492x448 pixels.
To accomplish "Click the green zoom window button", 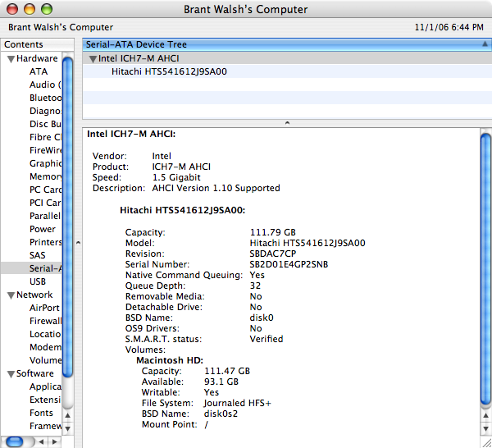I will 47,9.
